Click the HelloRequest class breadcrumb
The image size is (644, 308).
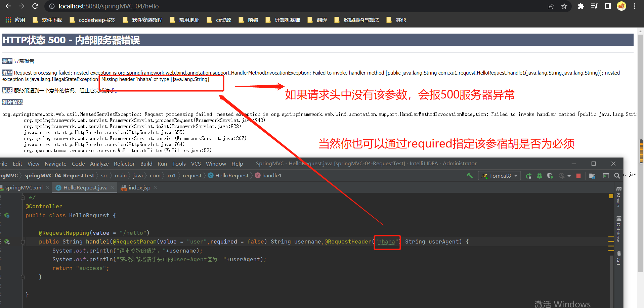[228, 175]
